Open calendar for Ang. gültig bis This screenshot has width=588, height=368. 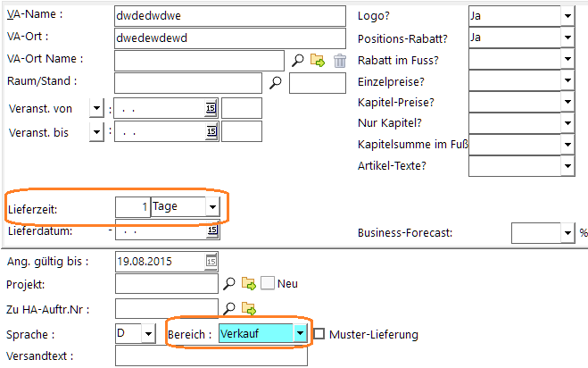[x=211, y=261]
